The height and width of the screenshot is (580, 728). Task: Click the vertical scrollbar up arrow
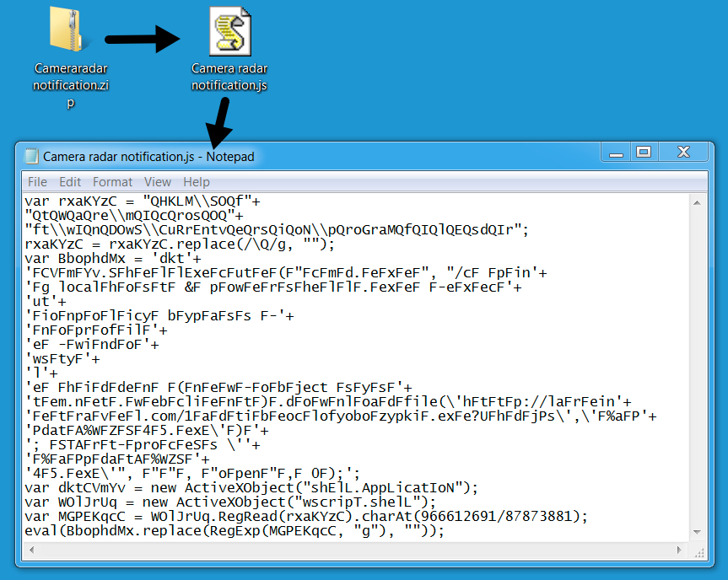(x=697, y=203)
